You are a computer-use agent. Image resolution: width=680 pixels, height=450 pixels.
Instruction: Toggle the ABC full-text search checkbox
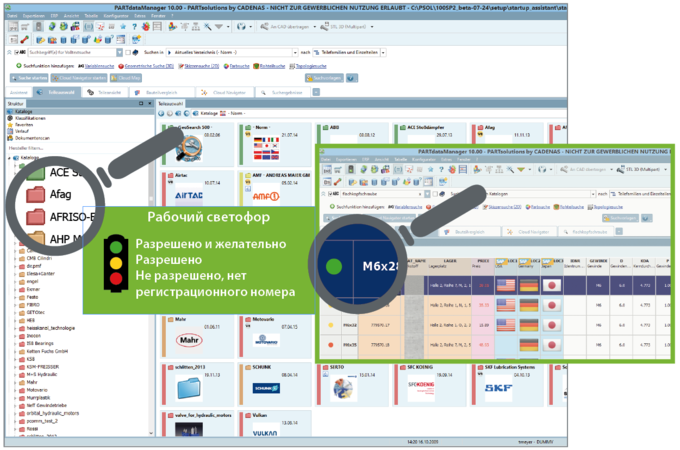coord(17,52)
